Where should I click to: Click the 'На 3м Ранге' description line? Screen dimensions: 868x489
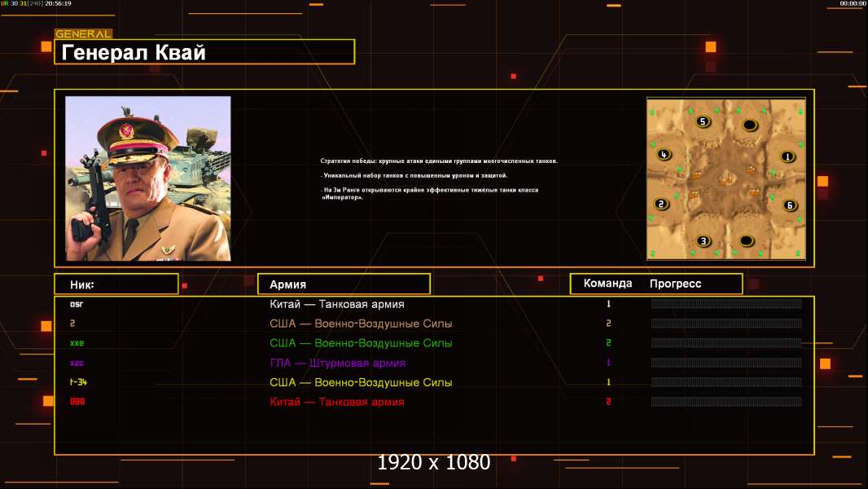pyautogui.click(x=430, y=193)
